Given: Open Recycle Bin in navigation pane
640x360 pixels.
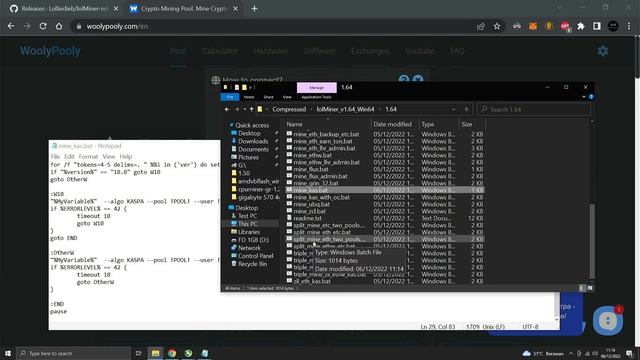Looking at the screenshot, I should tap(252, 264).
